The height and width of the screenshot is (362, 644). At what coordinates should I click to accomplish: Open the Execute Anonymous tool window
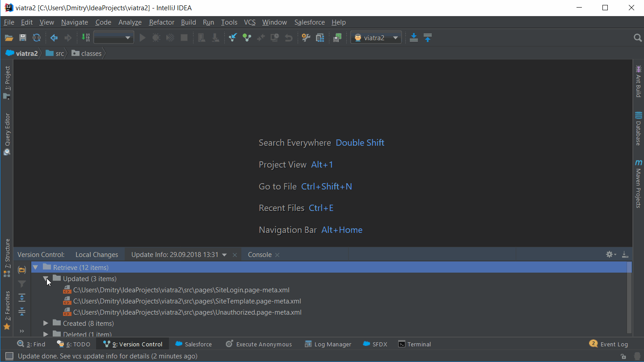coord(259,344)
